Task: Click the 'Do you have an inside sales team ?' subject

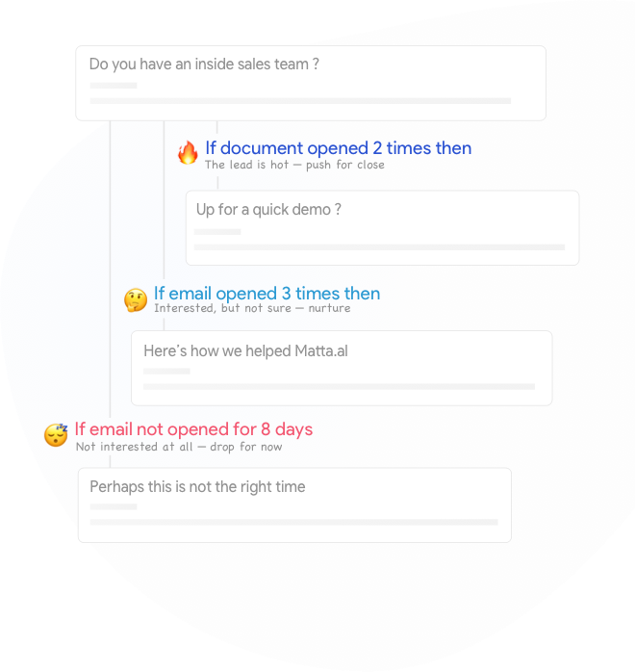Action: coord(204,65)
